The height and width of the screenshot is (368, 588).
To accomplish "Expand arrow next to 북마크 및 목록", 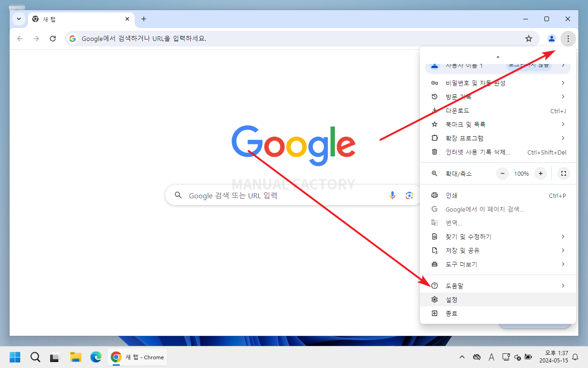I will pos(563,124).
